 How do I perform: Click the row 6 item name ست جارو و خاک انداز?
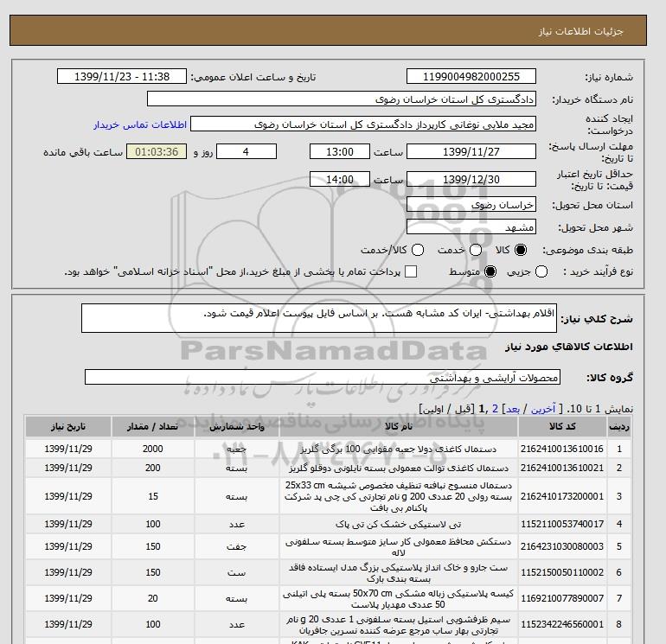[399, 572]
